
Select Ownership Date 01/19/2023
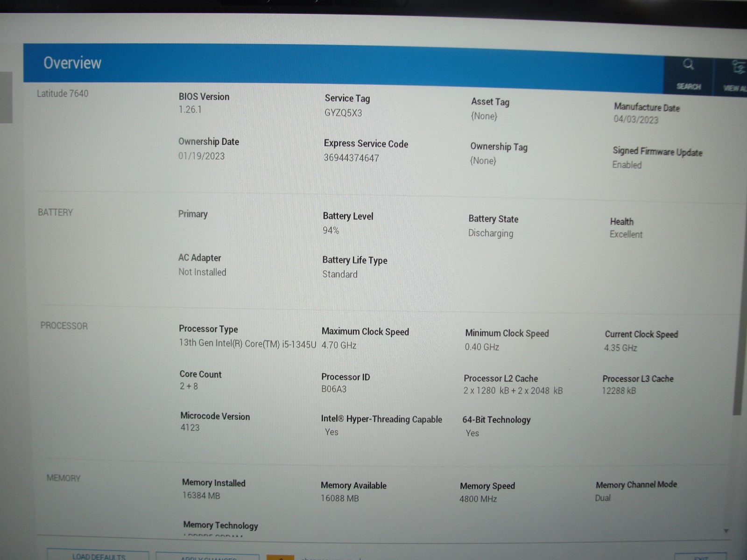click(201, 156)
